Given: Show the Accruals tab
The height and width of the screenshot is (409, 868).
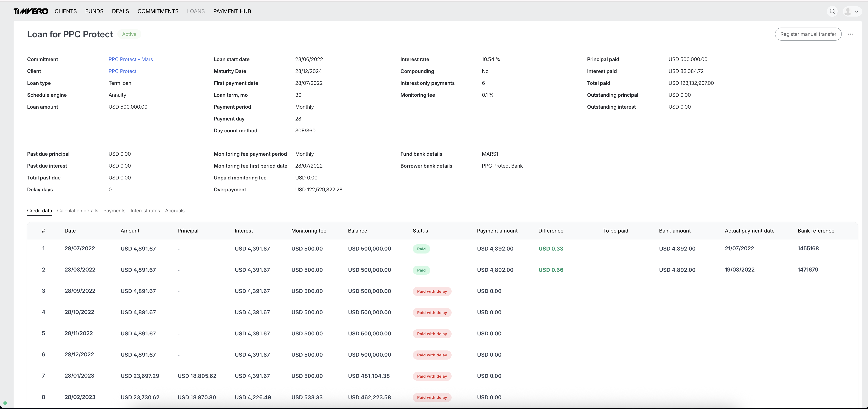Looking at the screenshot, I should click(x=175, y=211).
